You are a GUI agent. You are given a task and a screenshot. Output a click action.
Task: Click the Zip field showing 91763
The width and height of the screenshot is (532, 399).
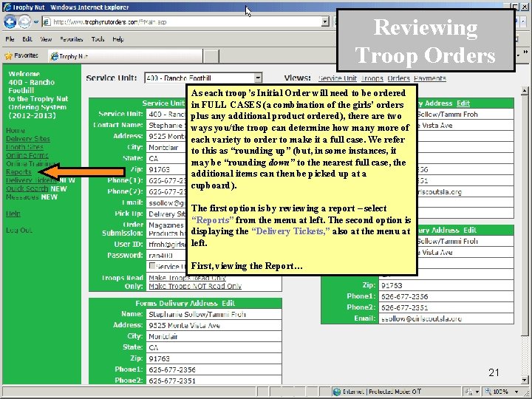coord(166,169)
